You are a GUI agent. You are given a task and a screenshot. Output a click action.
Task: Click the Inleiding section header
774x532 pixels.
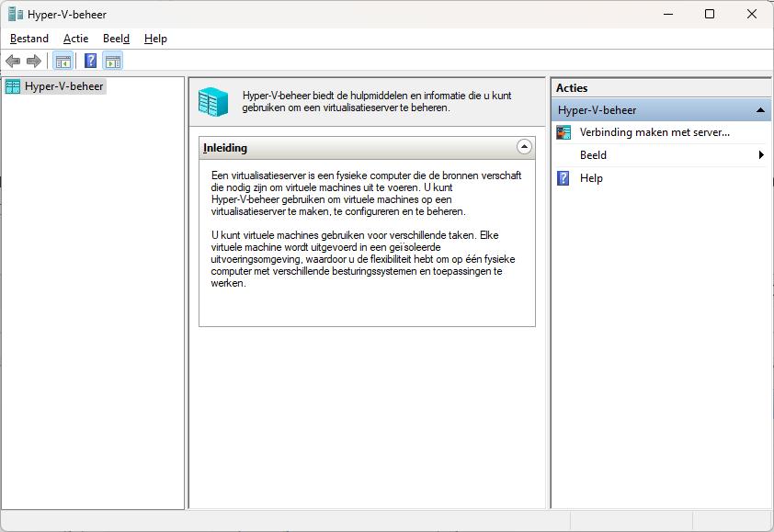click(x=367, y=148)
